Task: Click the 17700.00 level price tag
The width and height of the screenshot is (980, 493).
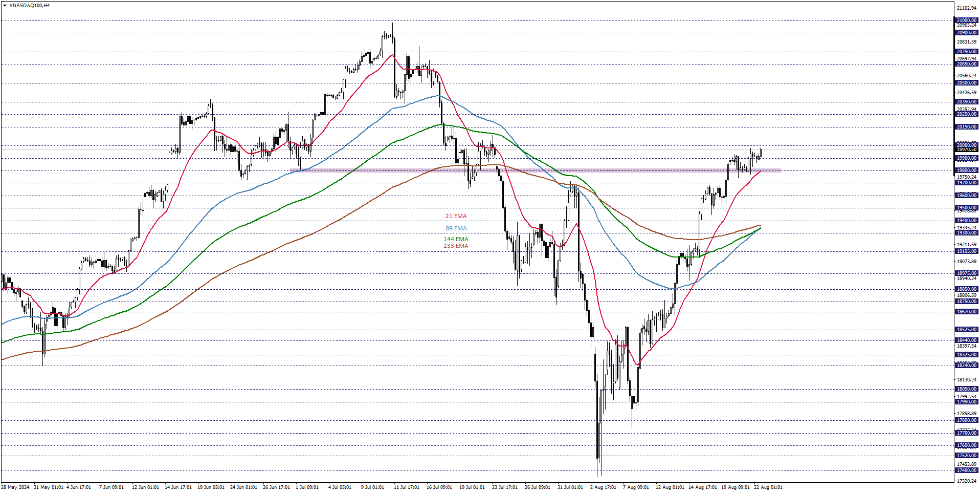Action: coord(966,433)
